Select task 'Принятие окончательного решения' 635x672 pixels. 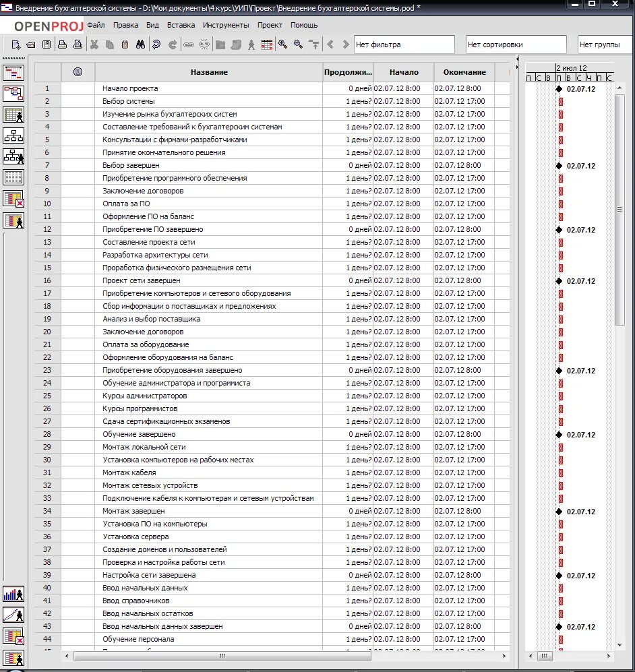tap(164, 152)
